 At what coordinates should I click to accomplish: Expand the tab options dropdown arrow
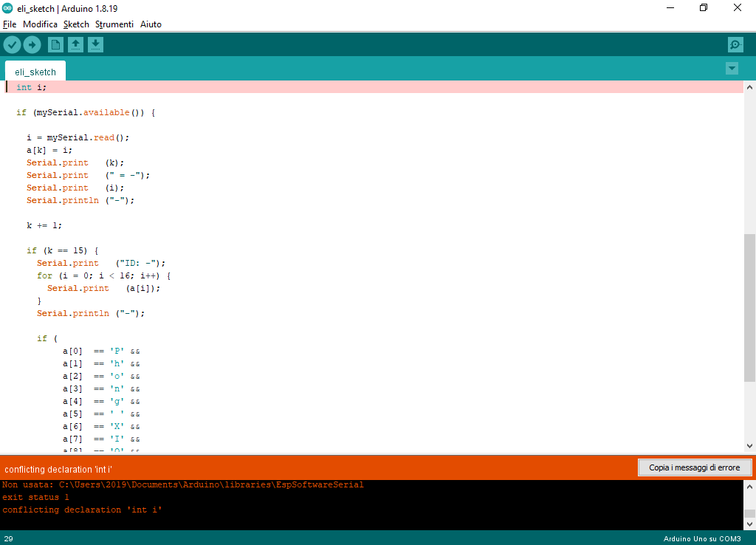pos(732,69)
